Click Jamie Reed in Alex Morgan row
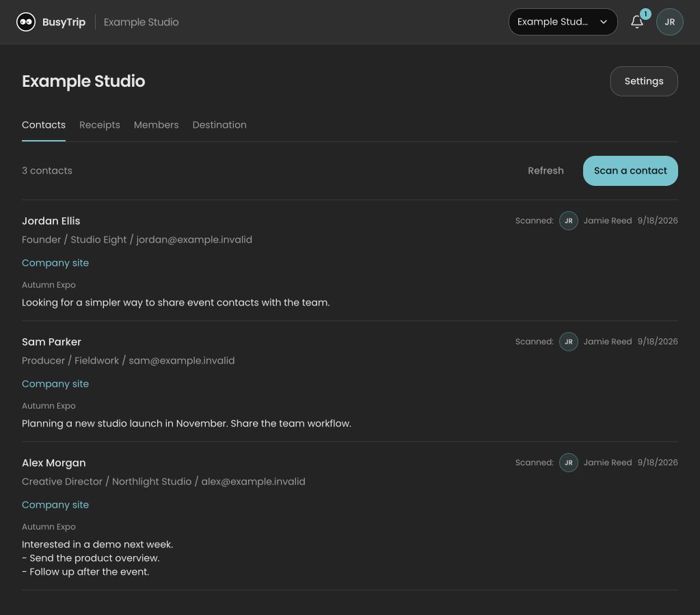 pos(608,463)
